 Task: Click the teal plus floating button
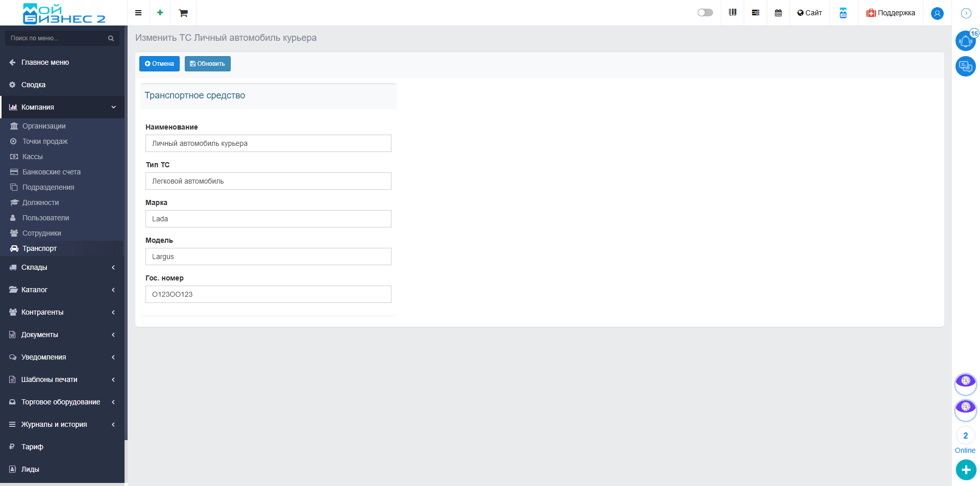point(966,470)
